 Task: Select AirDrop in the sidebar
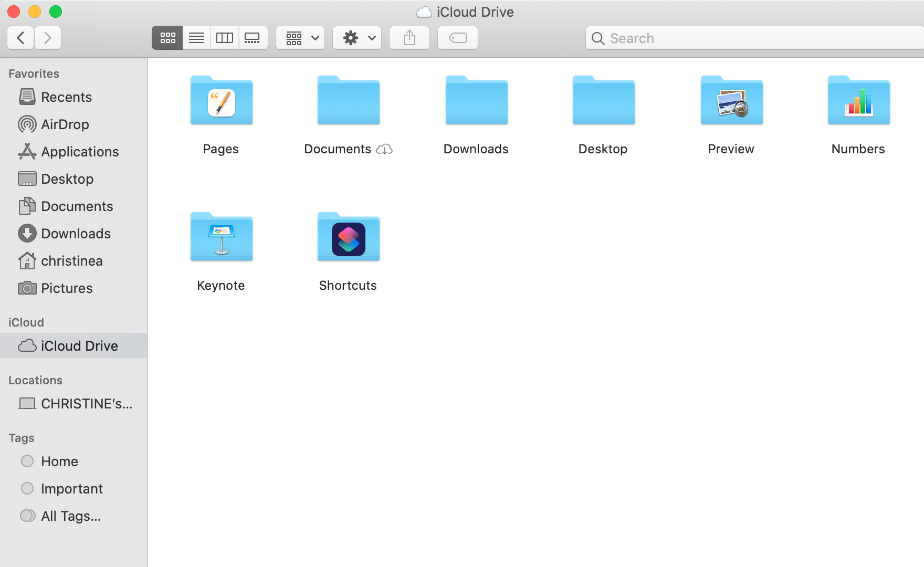(x=73, y=124)
